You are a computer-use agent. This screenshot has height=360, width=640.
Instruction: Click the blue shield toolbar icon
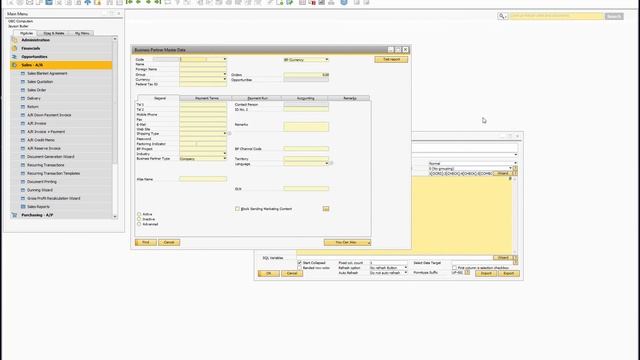click(344, 2)
